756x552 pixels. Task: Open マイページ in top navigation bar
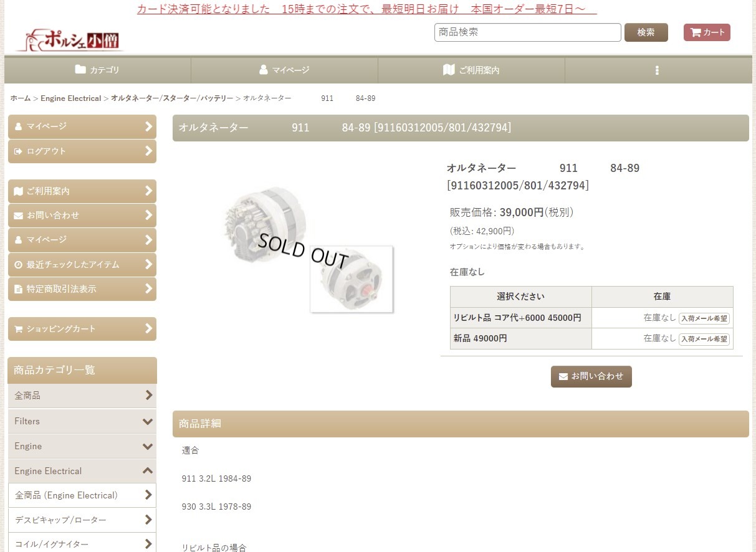click(284, 70)
